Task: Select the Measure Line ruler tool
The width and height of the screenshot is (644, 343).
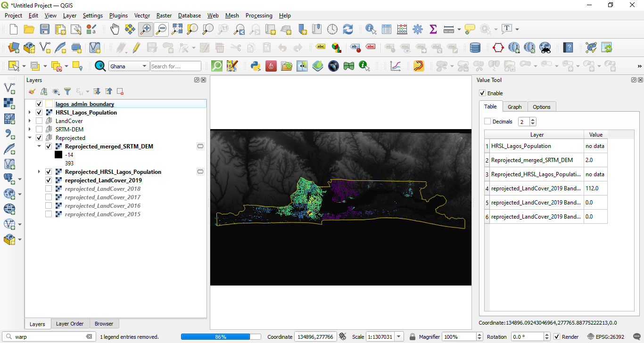Action: pos(448,29)
